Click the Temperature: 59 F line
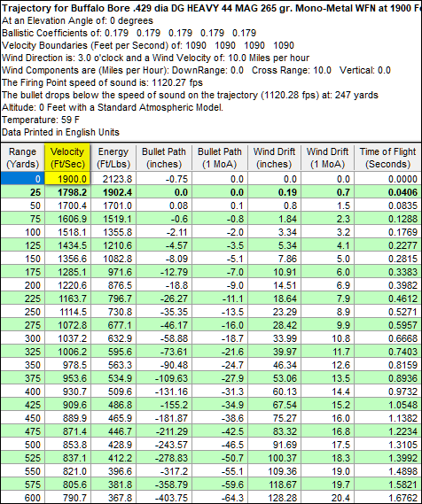 point(41,120)
